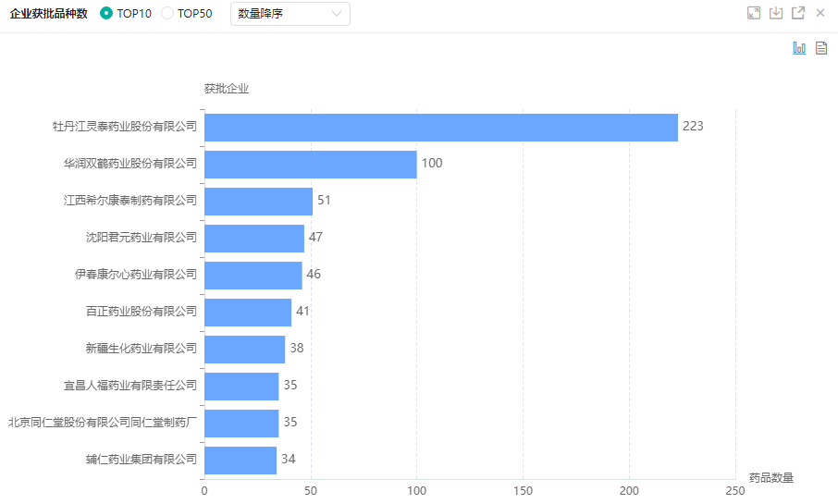Screen dimensions: 838x504
Task: Click the label 牡丹江灵泰药业股份有限公司
Action: (x=125, y=127)
